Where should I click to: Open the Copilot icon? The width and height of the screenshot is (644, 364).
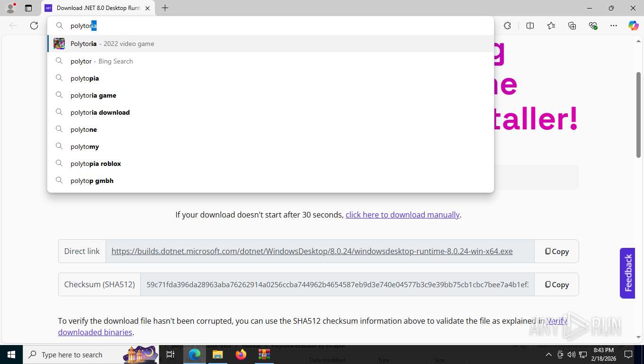633,26
